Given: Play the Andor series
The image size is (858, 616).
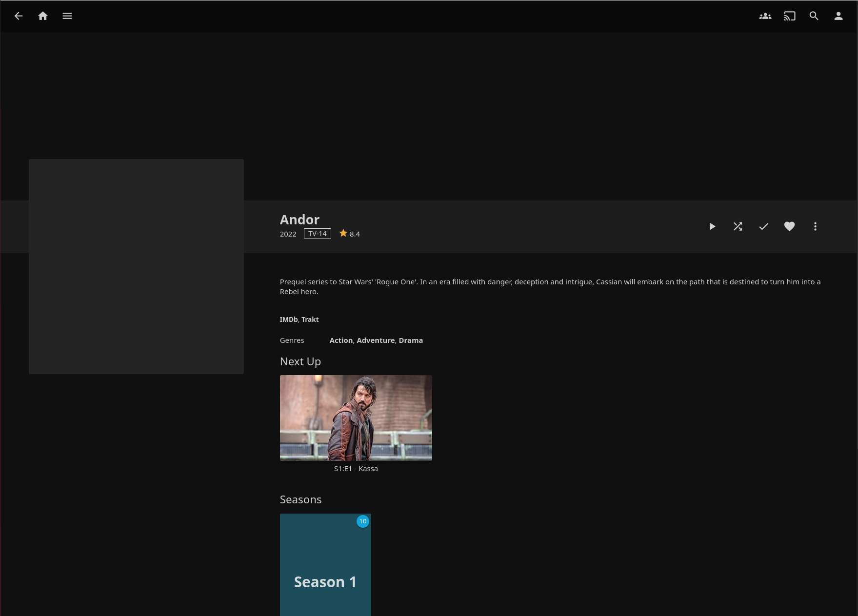Looking at the screenshot, I should point(712,226).
